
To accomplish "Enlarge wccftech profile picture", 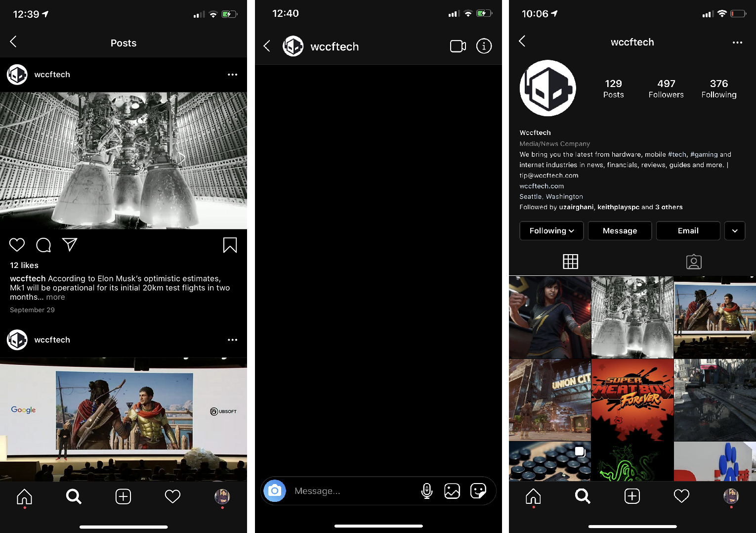I will pyautogui.click(x=547, y=88).
